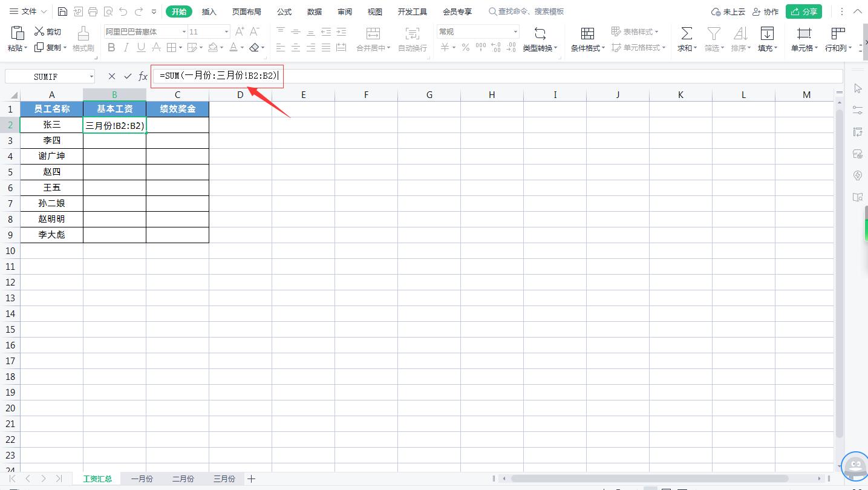The width and height of the screenshot is (868, 490).
Task: Open the font name dropdown
Action: [x=184, y=31]
